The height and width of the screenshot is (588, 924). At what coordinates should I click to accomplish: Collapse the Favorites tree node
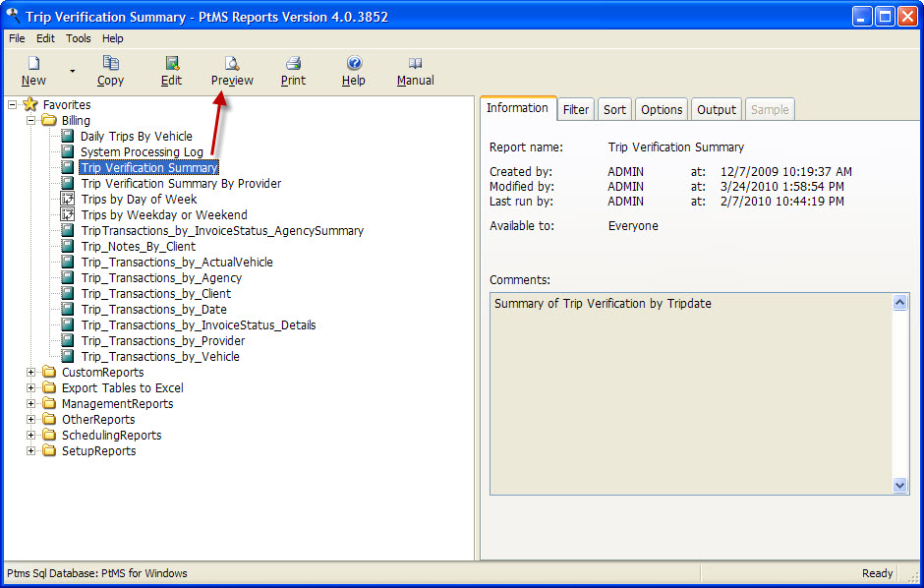pos(13,105)
